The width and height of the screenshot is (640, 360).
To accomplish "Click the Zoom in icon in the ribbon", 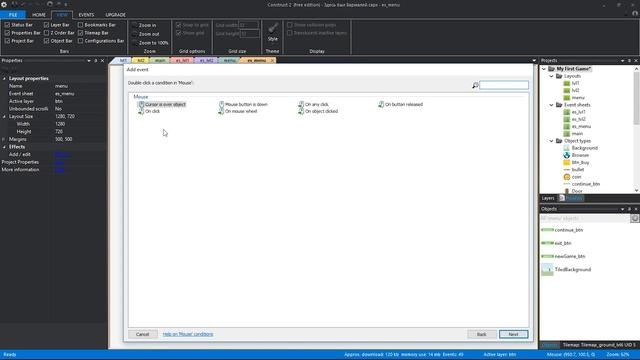I will pyautogui.click(x=135, y=25).
